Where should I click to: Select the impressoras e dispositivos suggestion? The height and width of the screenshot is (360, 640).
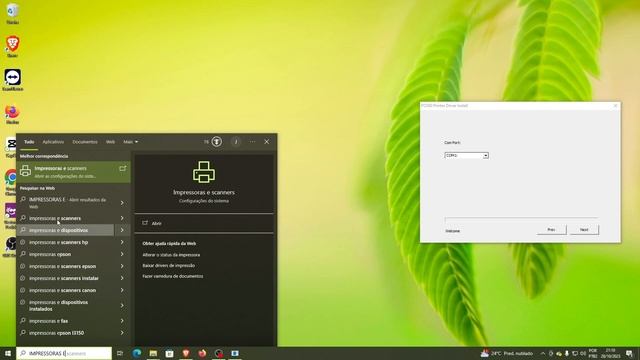(66, 230)
